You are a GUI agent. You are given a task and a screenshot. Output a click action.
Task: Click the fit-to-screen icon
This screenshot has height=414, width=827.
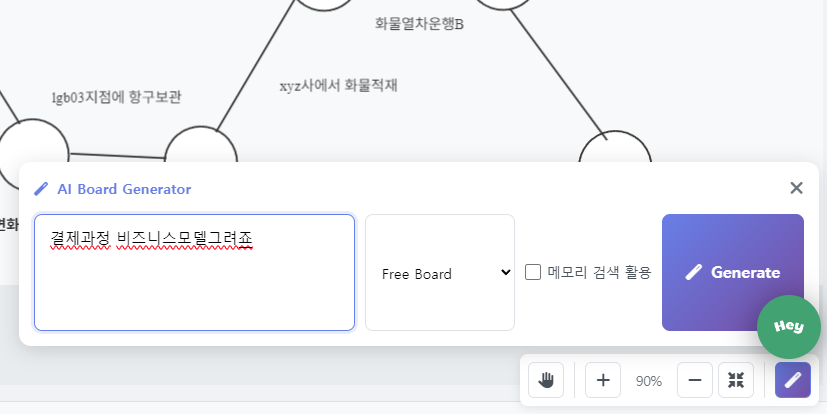(736, 380)
